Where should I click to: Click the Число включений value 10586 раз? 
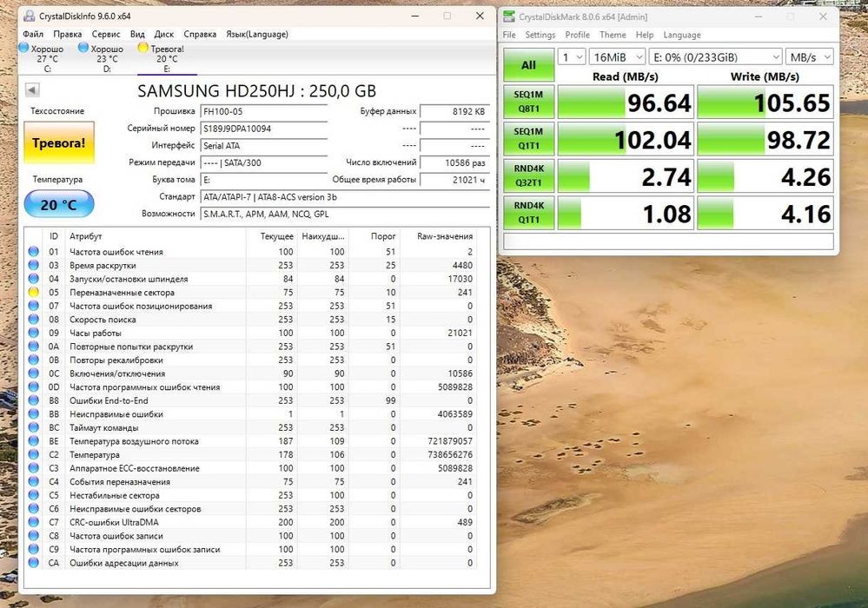click(455, 162)
